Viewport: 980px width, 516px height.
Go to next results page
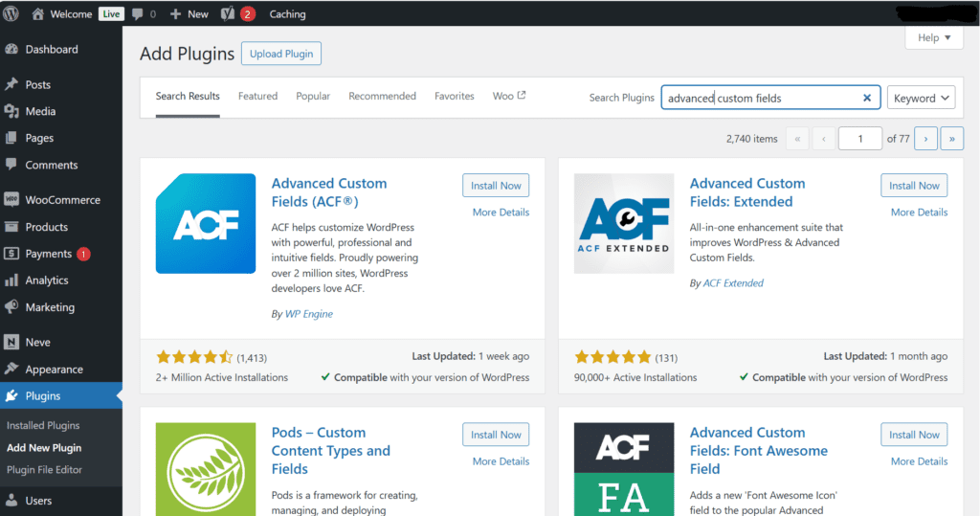pyautogui.click(x=925, y=138)
